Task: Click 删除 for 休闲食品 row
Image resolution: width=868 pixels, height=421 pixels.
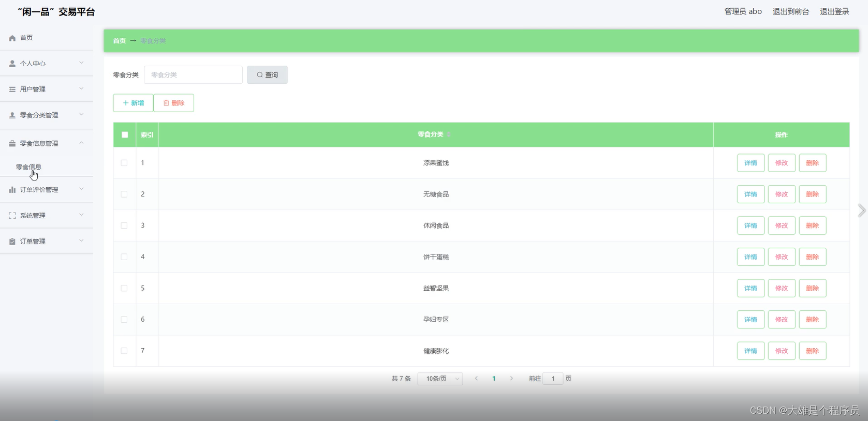Action: [813, 225]
